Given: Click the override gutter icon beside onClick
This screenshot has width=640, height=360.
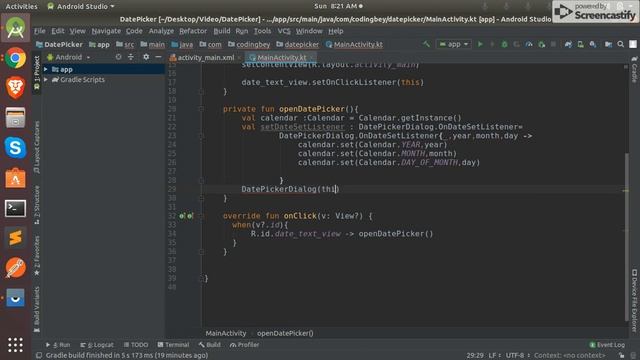Looking at the screenshot, I should (182, 216).
